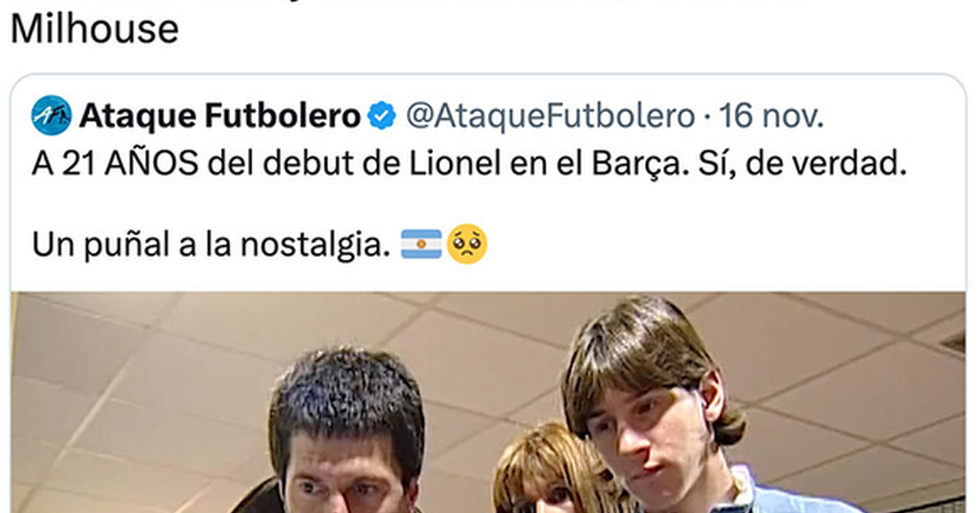Click the blue verified badge
This screenshot has height=513, width=980.
382,116
